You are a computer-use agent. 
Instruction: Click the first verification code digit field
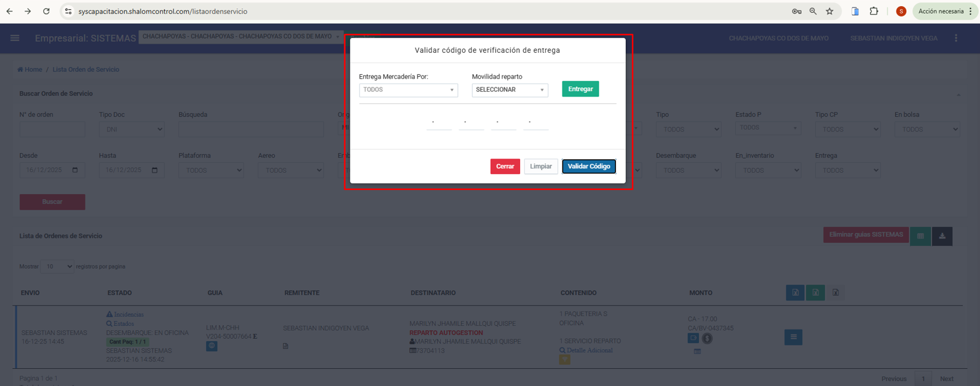pyautogui.click(x=438, y=122)
